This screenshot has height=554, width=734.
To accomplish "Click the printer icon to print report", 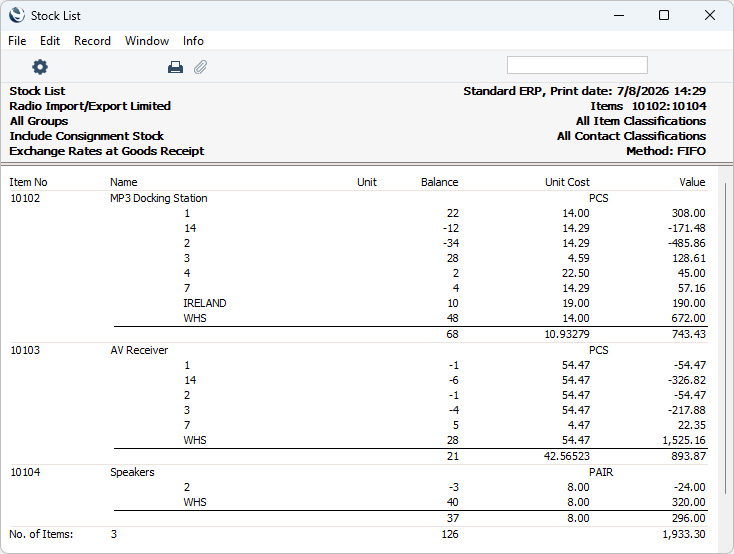I will click(175, 67).
